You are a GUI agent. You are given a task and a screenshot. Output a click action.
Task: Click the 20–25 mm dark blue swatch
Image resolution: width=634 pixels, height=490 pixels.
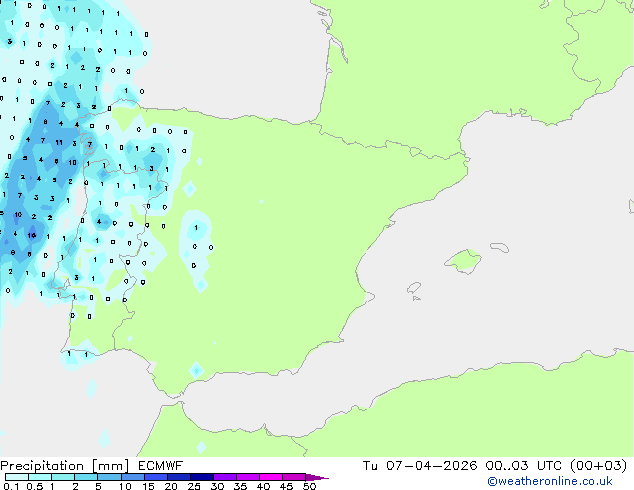pyautogui.click(x=178, y=477)
